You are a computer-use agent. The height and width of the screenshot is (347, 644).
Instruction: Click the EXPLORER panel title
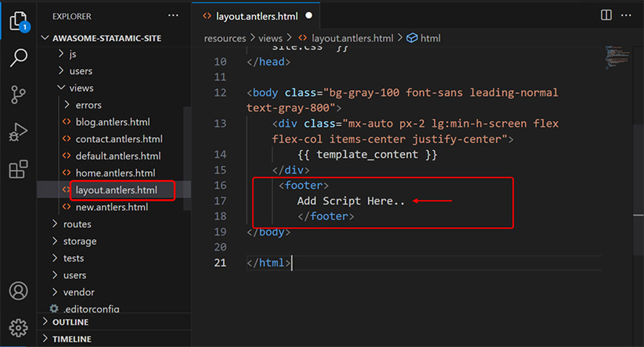click(72, 16)
